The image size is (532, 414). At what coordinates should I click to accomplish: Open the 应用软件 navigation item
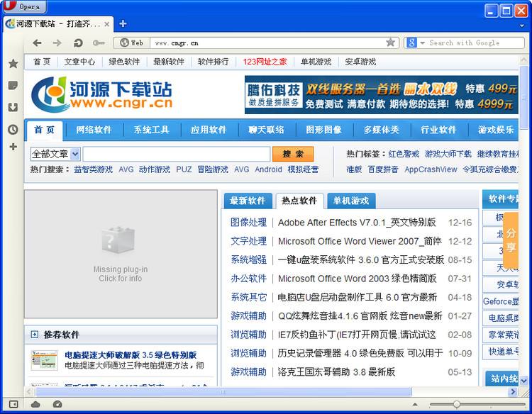pos(209,130)
